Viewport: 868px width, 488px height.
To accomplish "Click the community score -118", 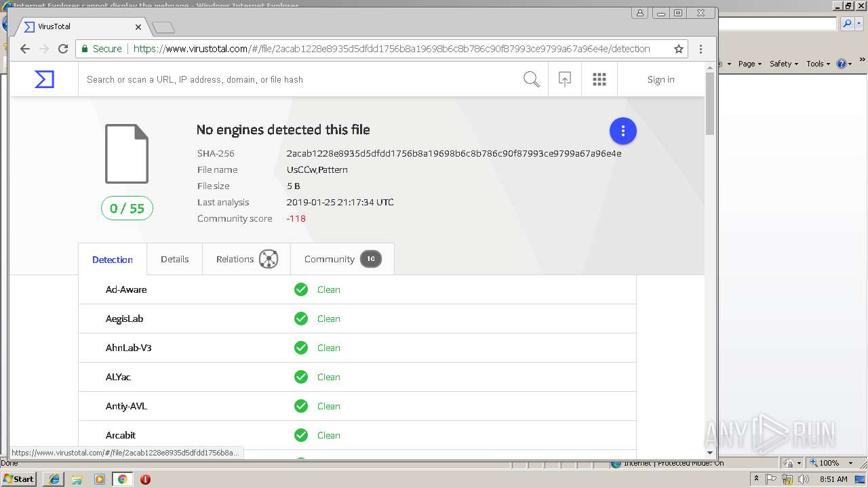I will pyautogui.click(x=296, y=218).
